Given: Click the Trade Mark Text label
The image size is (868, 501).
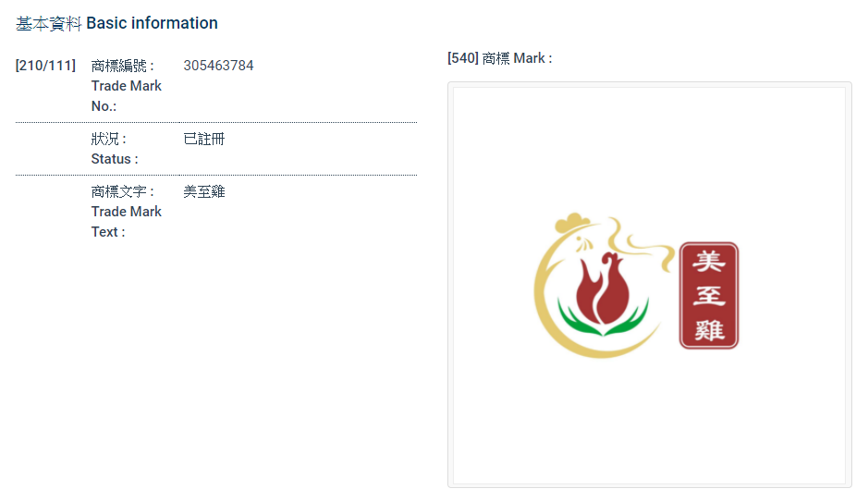Looking at the screenshot, I should click(x=126, y=212).
